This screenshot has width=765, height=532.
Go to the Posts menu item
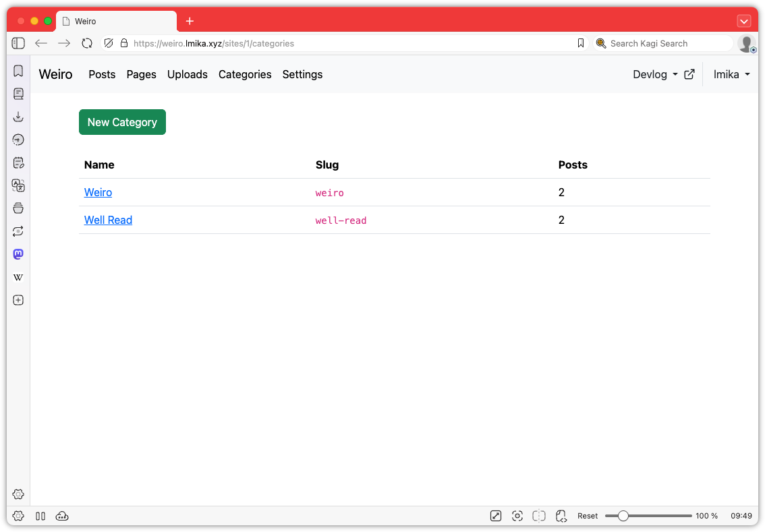(102, 75)
